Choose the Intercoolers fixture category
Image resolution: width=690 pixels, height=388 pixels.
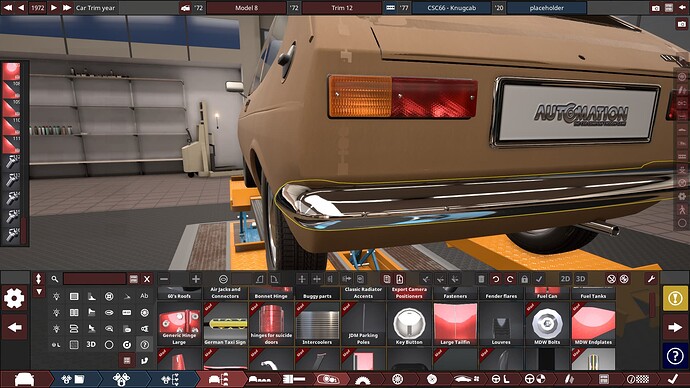coord(317,324)
